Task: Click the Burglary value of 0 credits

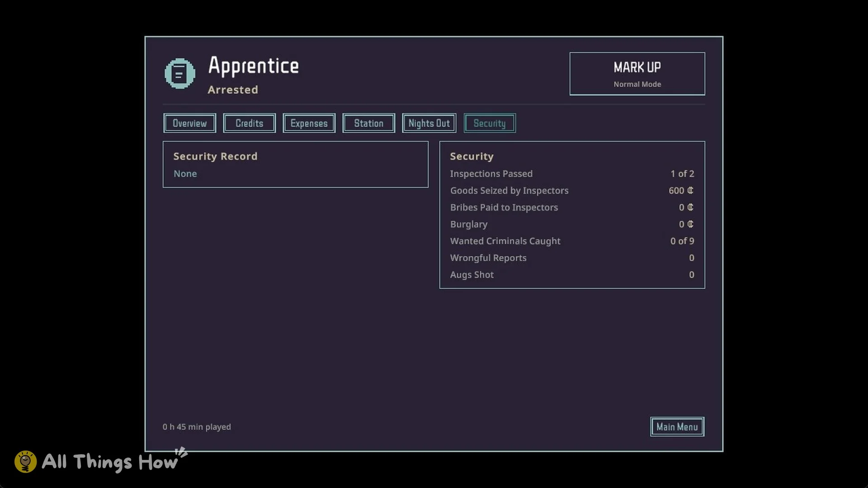Action: [686, 224]
